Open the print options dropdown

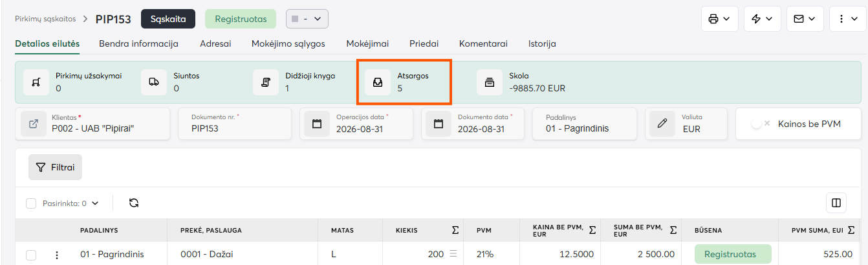[x=720, y=19]
